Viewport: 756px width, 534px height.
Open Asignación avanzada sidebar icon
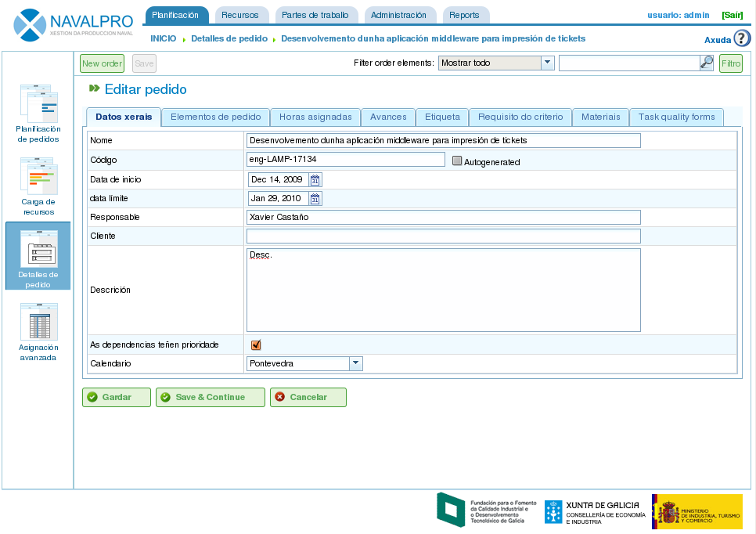(38, 323)
